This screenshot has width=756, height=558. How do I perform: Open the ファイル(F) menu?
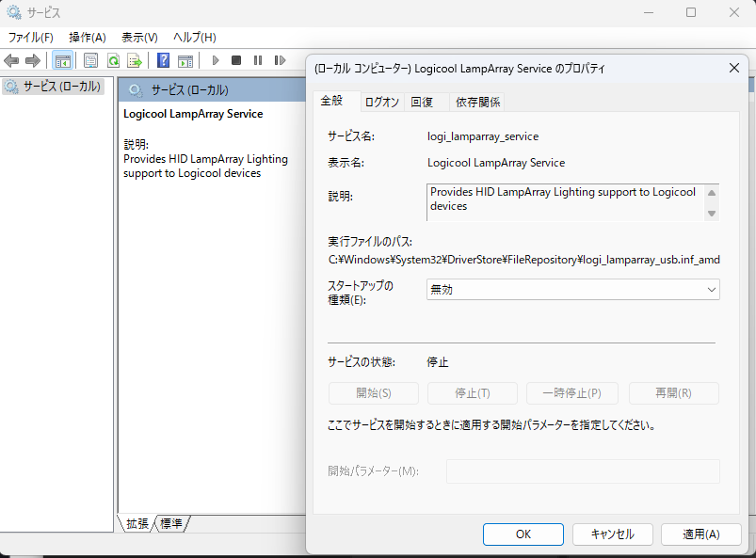pos(30,37)
